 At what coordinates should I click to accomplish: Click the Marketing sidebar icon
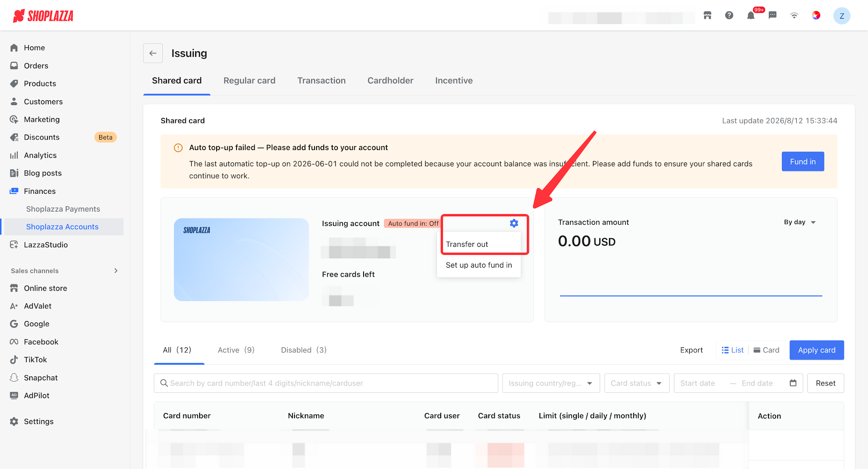click(14, 119)
